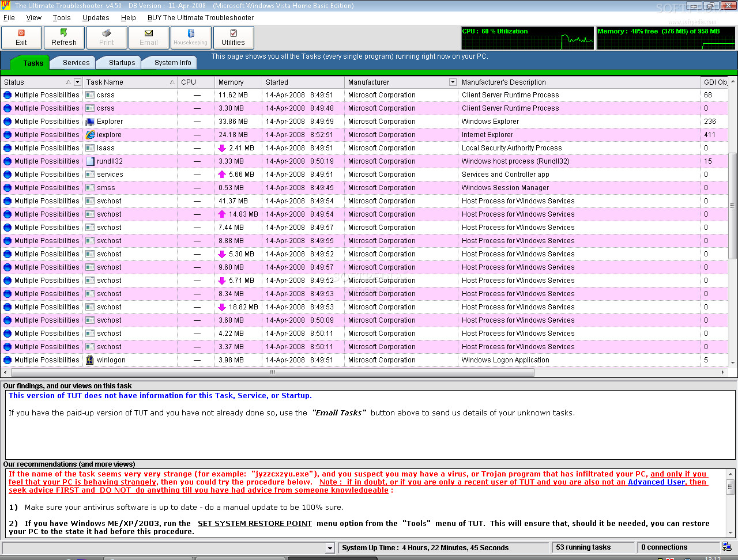The width and height of the screenshot is (738, 560).
Task: Open the File menu
Action: point(9,18)
